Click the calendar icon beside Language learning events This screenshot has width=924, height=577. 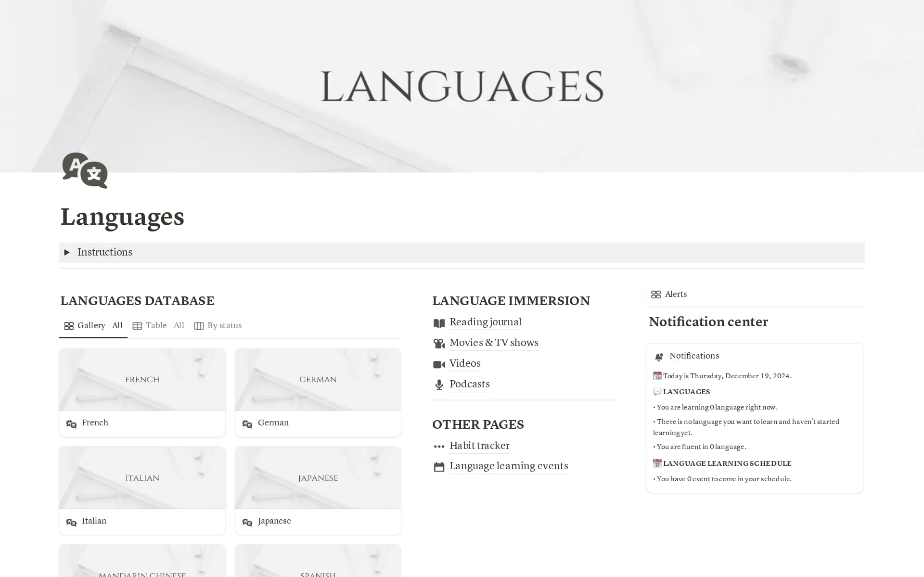click(438, 467)
